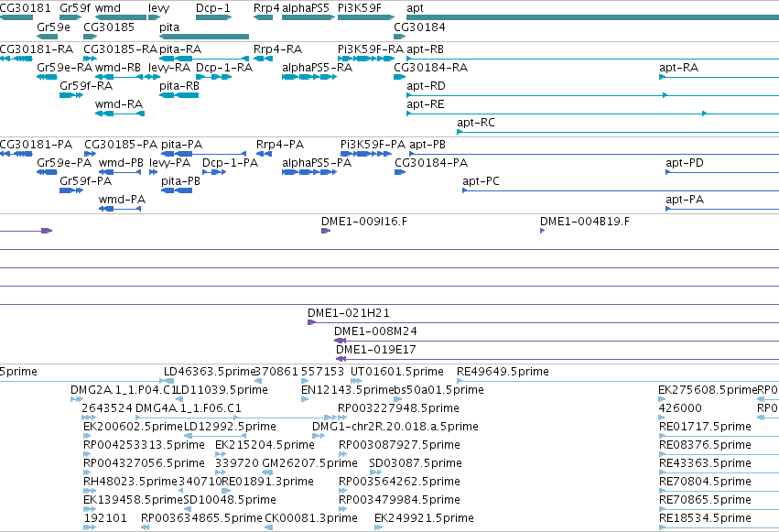779x532 pixels.
Task: Select the DME1-004B19.F feature label
Action: coord(585,222)
